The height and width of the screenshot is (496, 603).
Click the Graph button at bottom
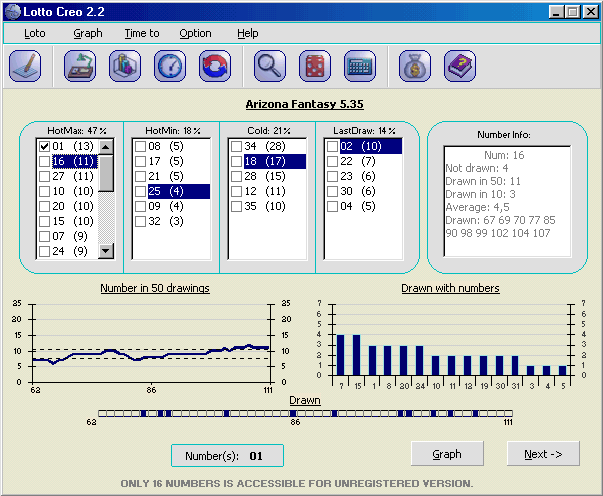[447, 454]
